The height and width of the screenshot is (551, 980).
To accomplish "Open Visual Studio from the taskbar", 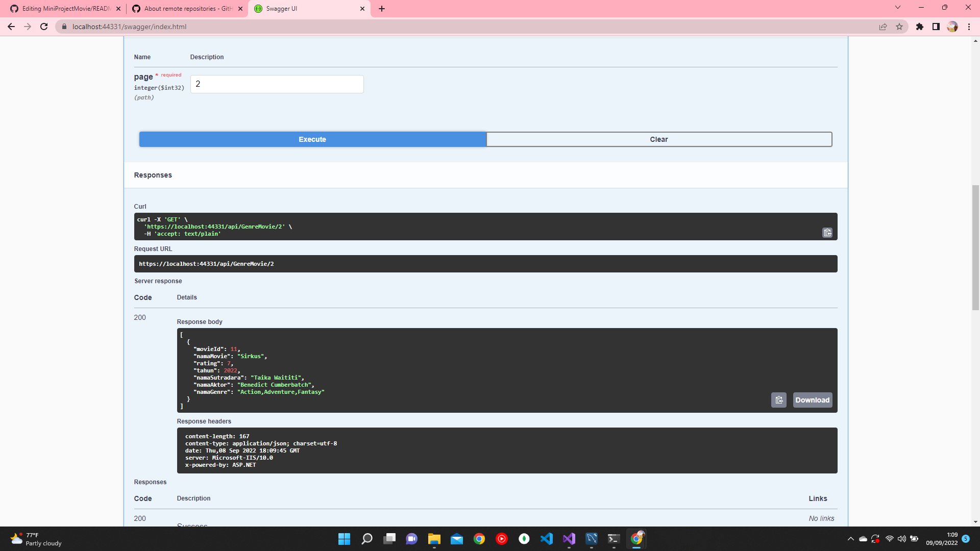I will click(x=569, y=539).
